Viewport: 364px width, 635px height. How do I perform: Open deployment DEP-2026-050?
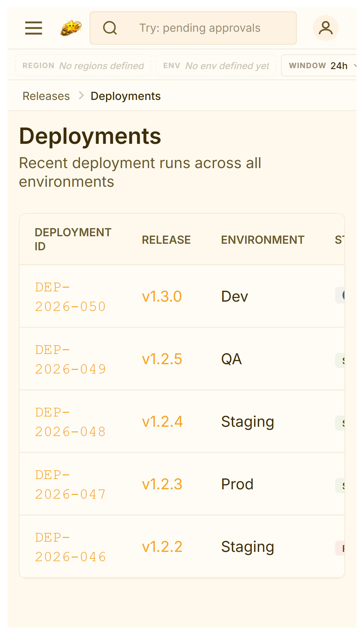[x=70, y=297]
